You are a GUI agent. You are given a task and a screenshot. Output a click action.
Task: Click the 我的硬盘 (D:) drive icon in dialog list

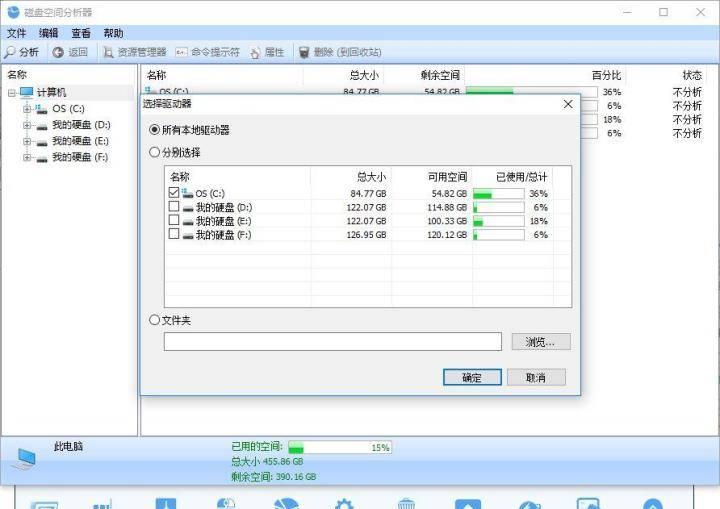click(188, 208)
